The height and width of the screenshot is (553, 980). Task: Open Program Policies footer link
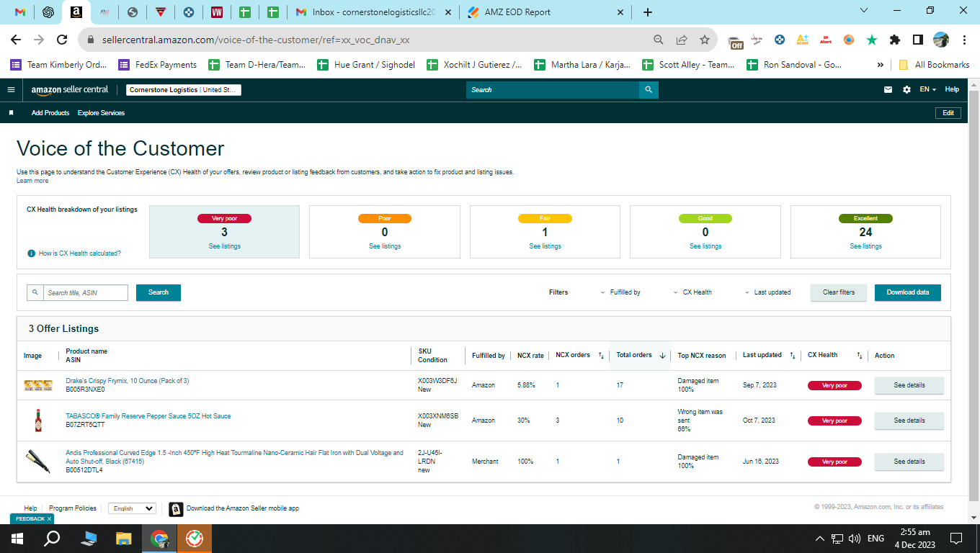tap(73, 508)
